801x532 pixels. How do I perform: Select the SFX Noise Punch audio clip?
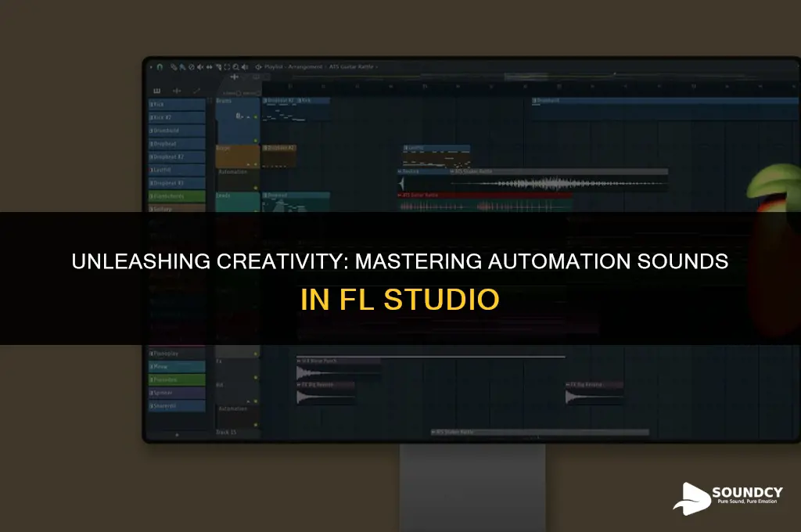[x=339, y=369]
